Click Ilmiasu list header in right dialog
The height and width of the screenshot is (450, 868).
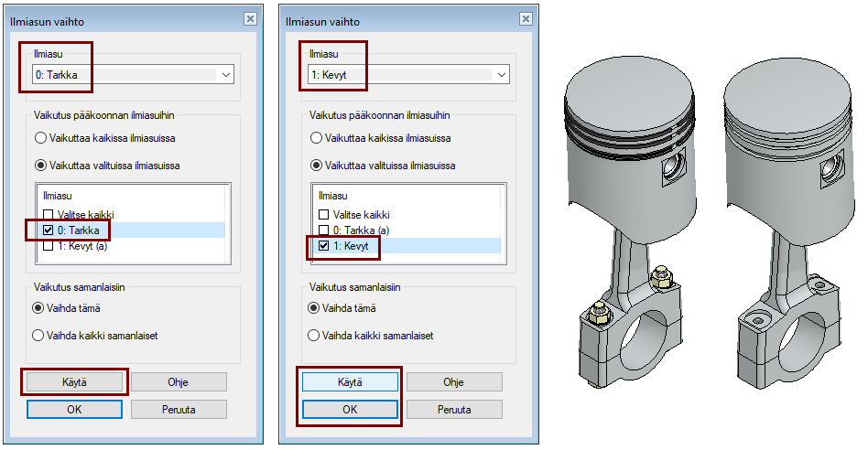click(x=333, y=196)
